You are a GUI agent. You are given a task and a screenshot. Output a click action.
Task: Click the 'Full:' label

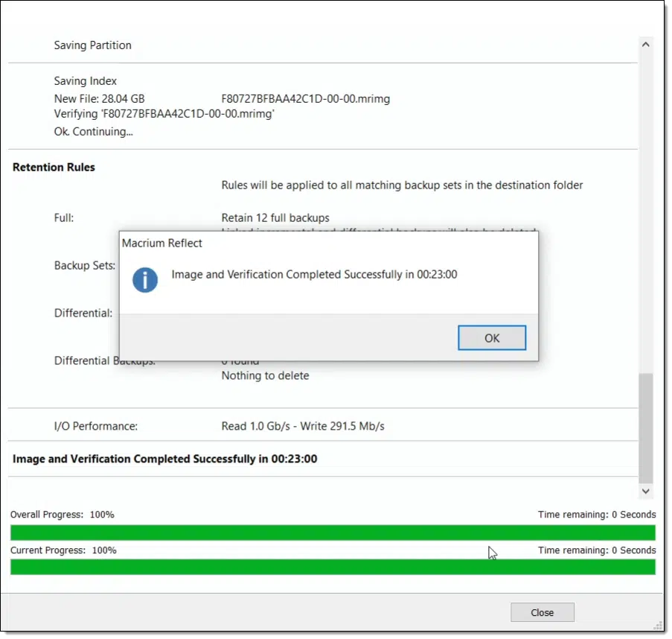64,218
